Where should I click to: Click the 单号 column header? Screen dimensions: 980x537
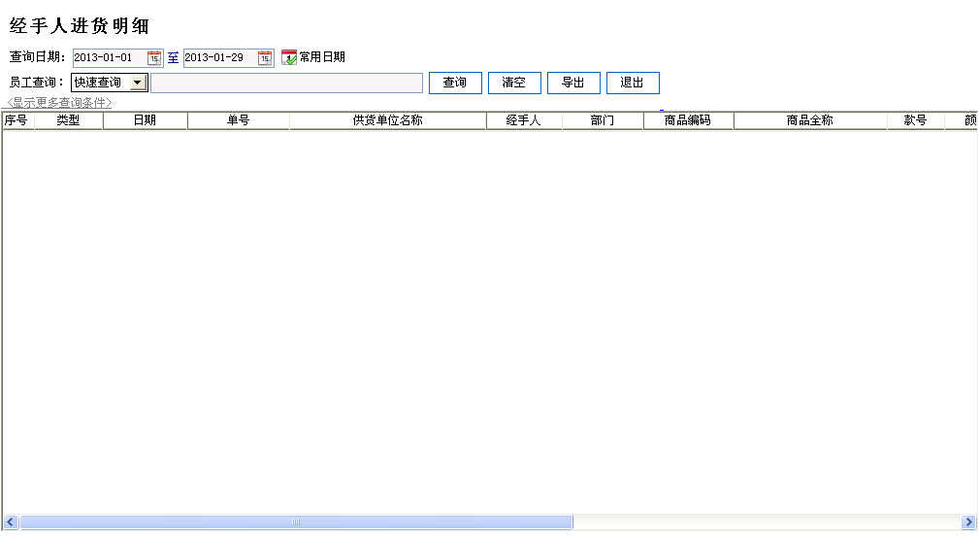(x=238, y=120)
